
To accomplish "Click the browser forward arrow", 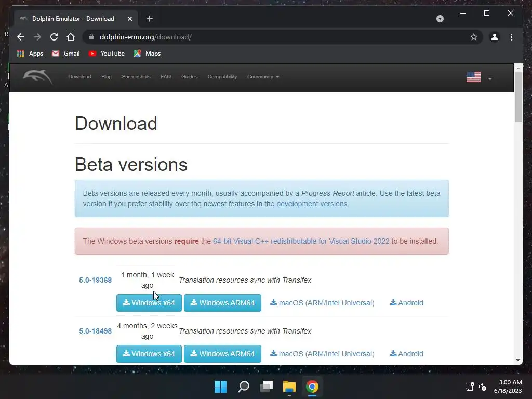I will click(x=37, y=37).
